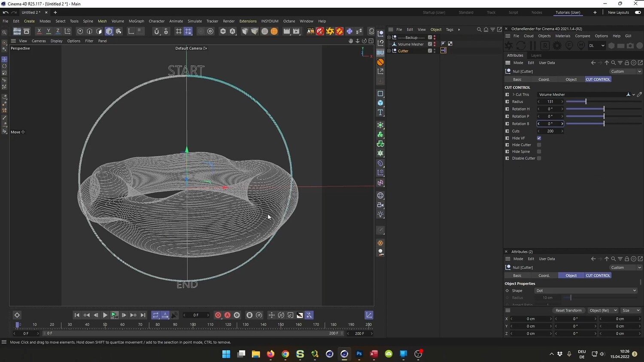The image size is (644, 362).
Task: Toggle timeline loop playback mode
Action: click(x=155, y=315)
